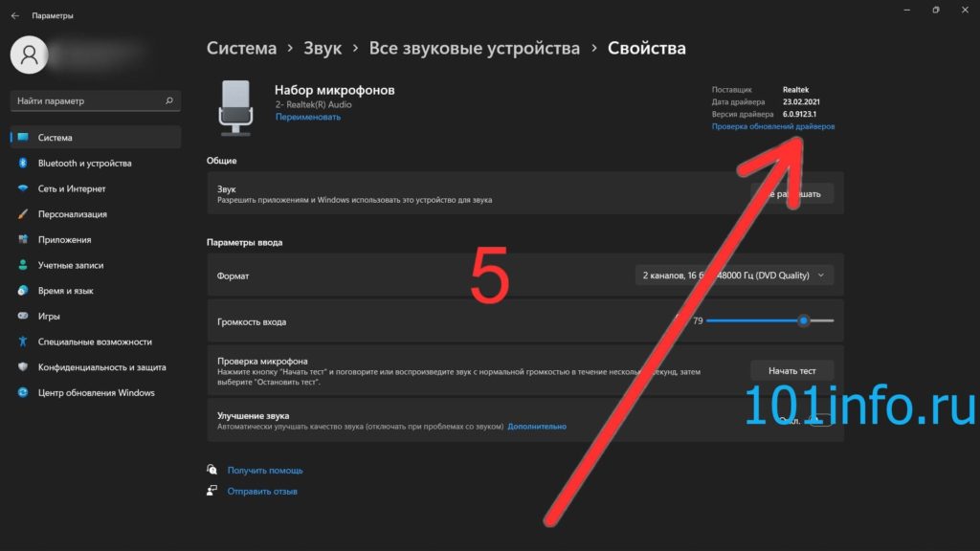Click the Не разрешать button
Image resolution: width=980 pixels, height=551 pixels.
click(791, 193)
